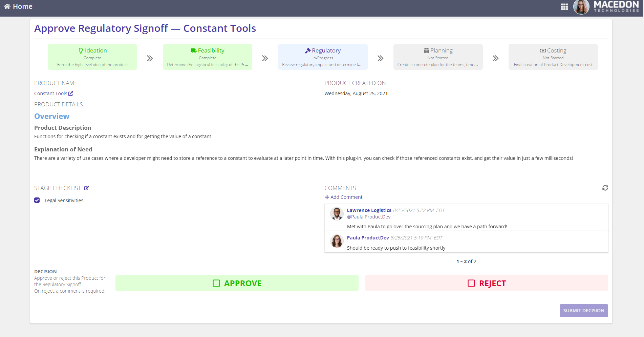Click the chevron arrow after Ideation stage

150,58
